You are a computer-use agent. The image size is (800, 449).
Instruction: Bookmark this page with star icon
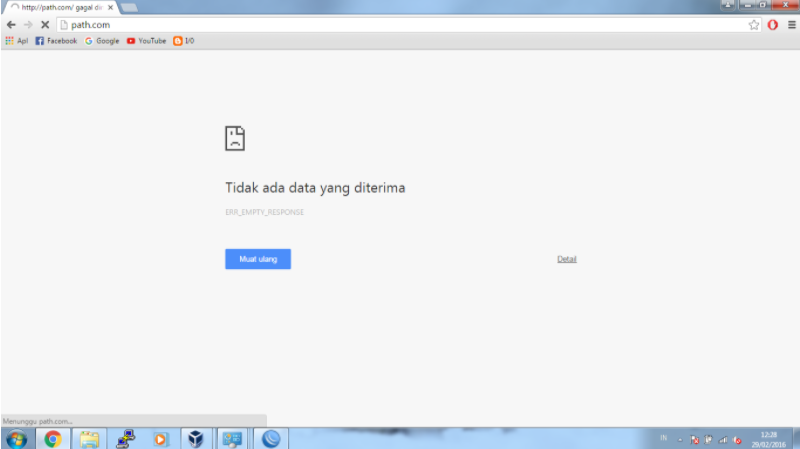(x=754, y=24)
